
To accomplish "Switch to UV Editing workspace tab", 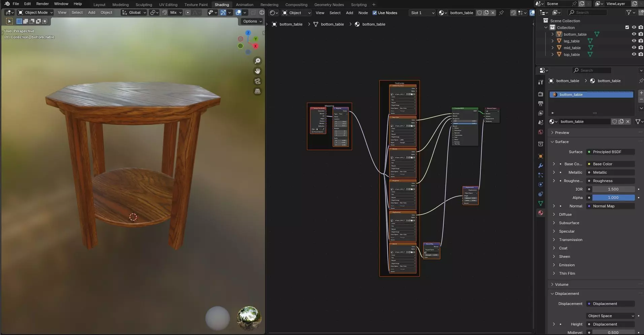I will click(x=168, y=5).
